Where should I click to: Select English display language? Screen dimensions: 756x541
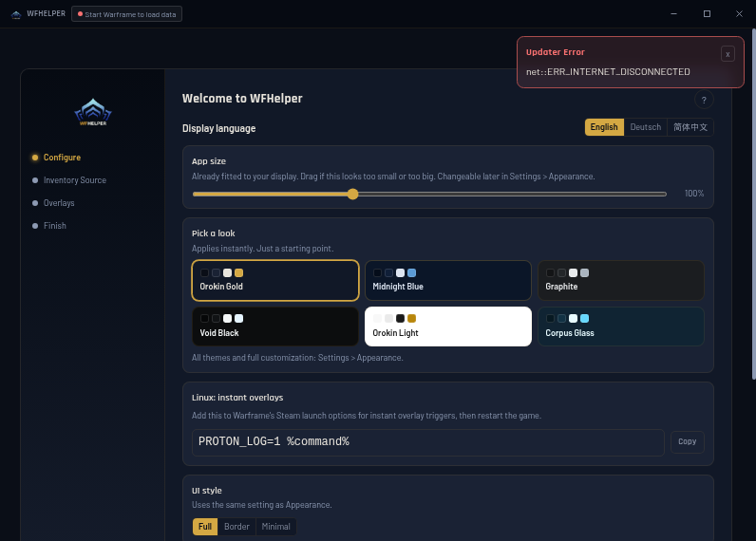coord(604,127)
